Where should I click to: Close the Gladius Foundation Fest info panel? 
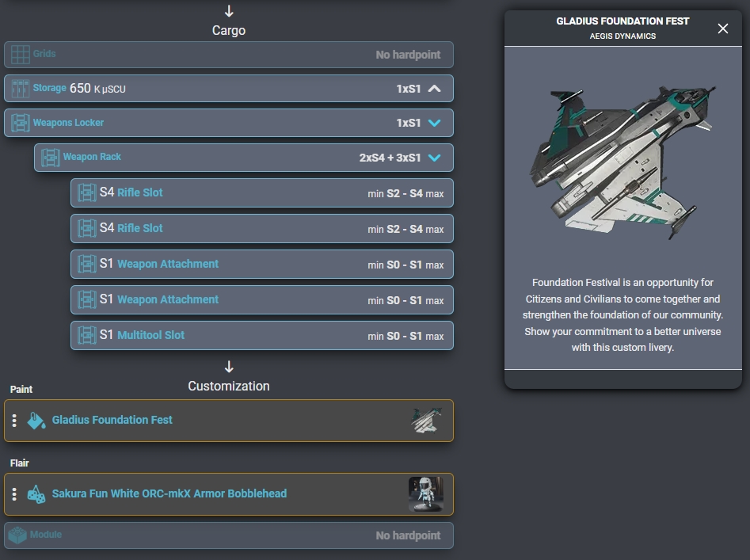(722, 29)
